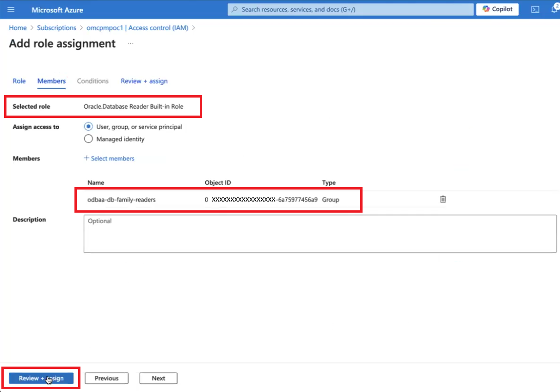
Task: Click the search magnifier in the top bar
Action: tap(234, 9)
